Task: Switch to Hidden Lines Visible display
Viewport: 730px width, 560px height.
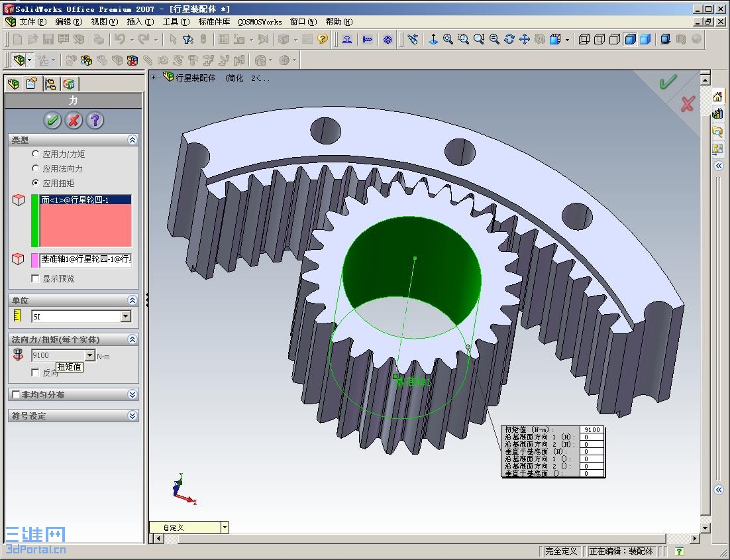Action: point(600,39)
